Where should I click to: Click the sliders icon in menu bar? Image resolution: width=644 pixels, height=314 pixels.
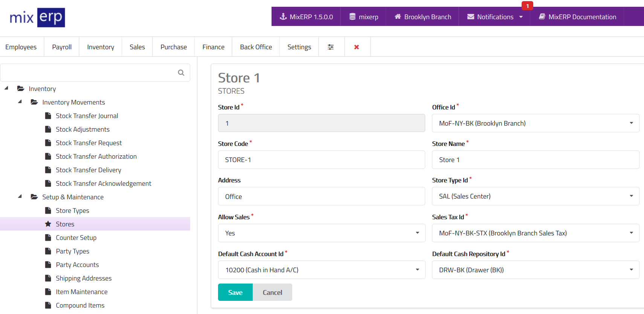[x=331, y=47]
